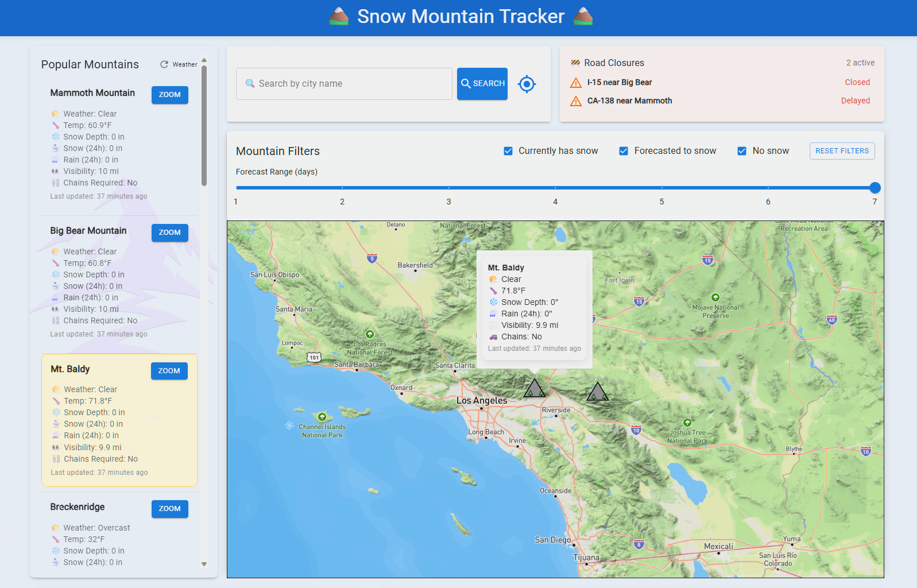Click the US 101 shield near Lompoc
The height and width of the screenshot is (588, 917).
[x=314, y=357]
